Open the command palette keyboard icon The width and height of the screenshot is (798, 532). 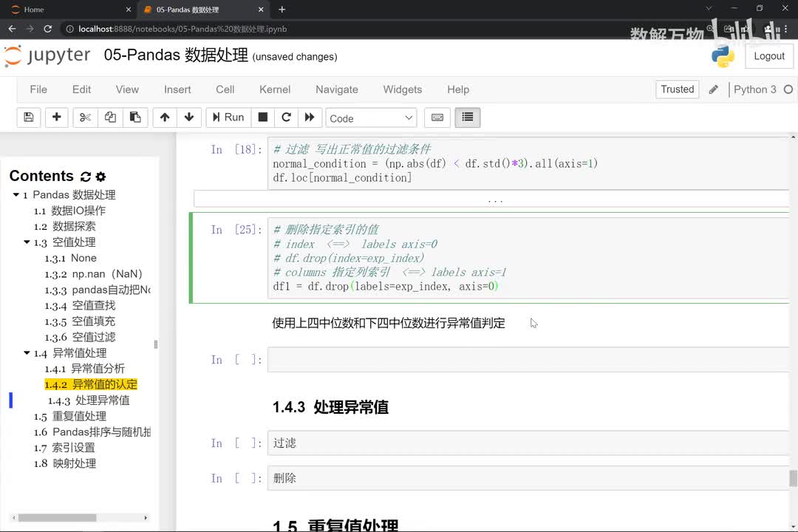(437, 117)
